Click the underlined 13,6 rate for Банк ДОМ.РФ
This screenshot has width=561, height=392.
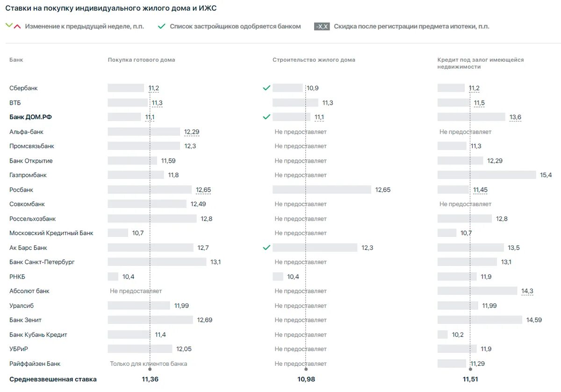pos(515,117)
